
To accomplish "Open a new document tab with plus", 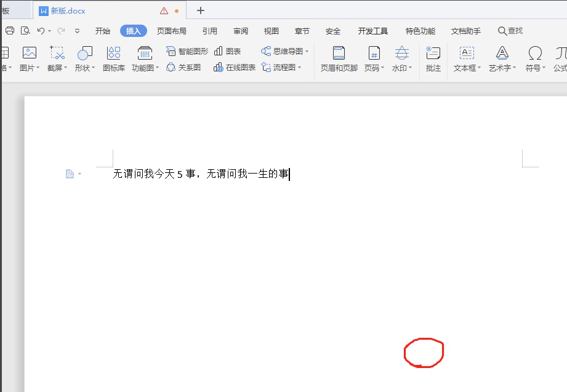I will 200,10.
